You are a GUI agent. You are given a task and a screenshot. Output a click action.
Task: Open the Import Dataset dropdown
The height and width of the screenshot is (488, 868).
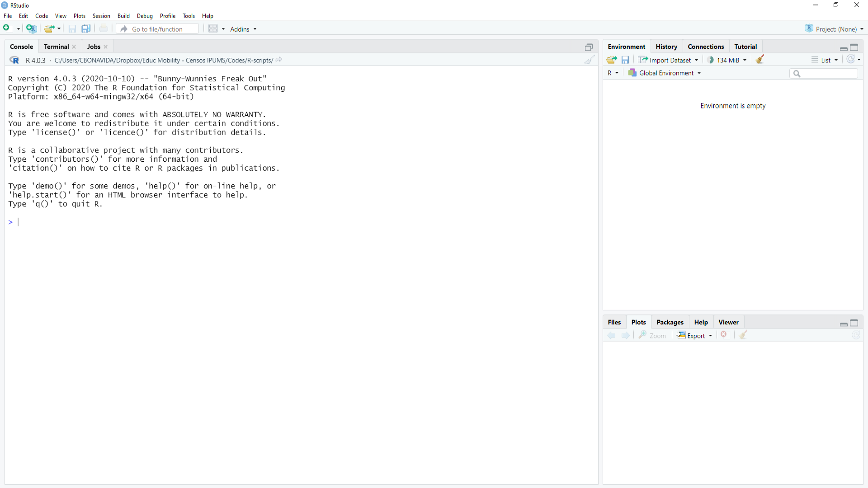[x=670, y=60]
